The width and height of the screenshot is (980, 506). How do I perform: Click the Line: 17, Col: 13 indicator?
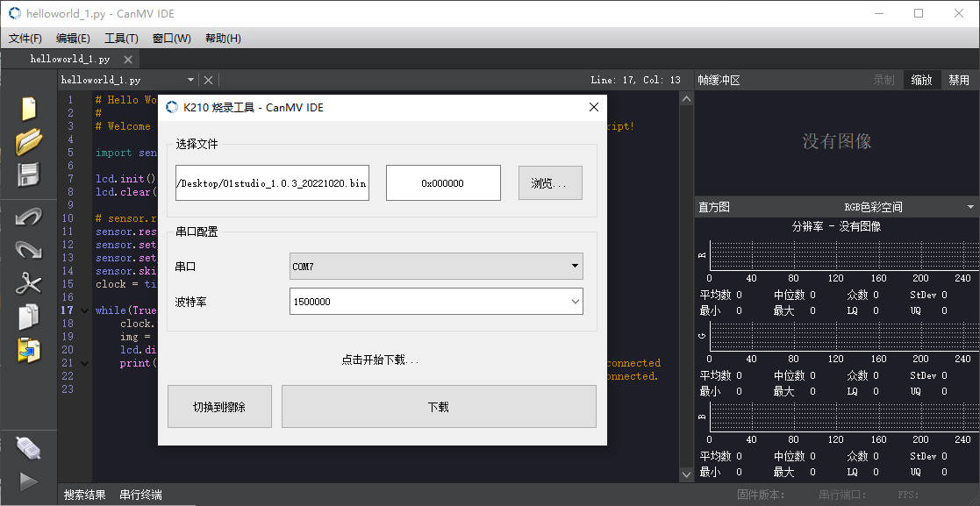(x=635, y=80)
